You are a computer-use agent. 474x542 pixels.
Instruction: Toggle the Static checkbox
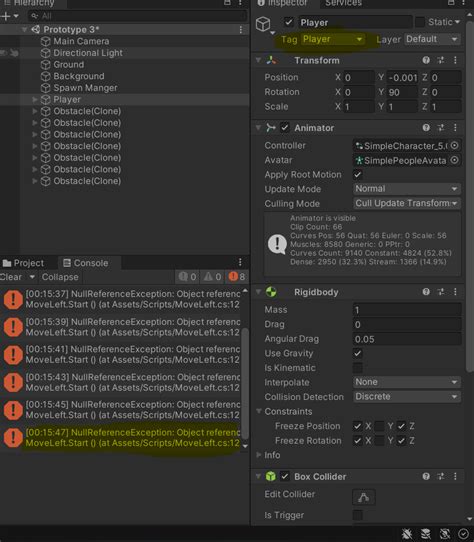[420, 22]
